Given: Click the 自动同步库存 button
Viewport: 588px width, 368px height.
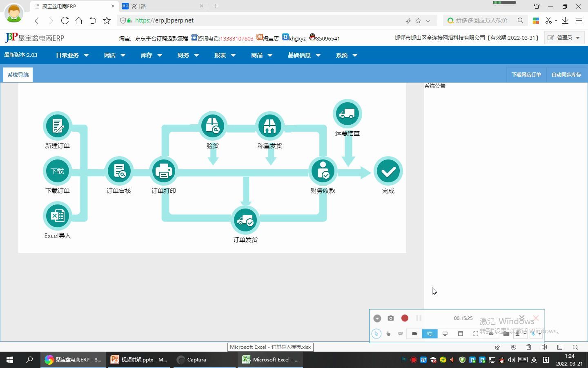Looking at the screenshot, I should click(566, 74).
